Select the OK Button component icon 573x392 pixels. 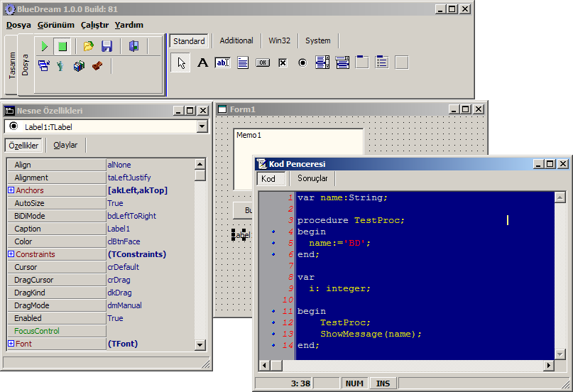(263, 62)
